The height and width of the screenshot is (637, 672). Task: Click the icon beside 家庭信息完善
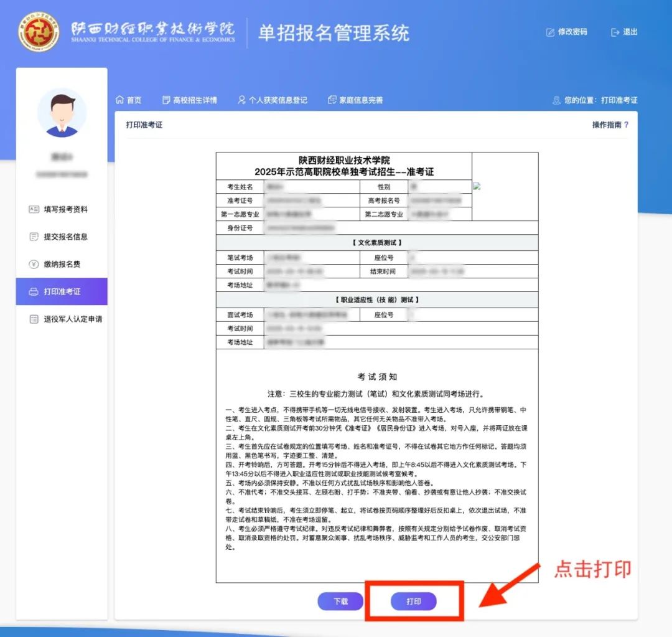click(332, 100)
